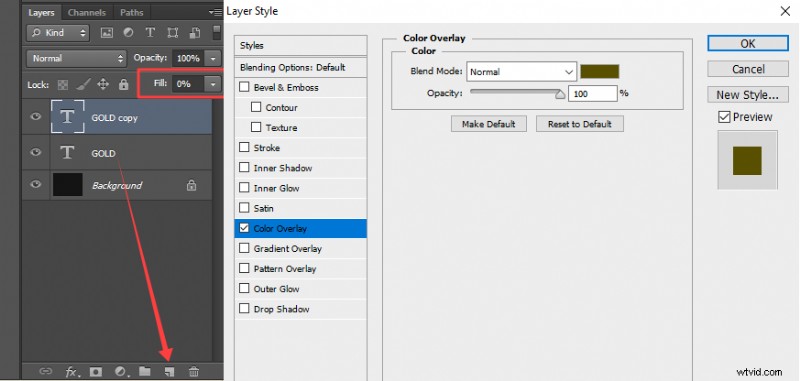Click the Color Overlay opacity value field
The height and width of the screenshot is (381, 800).
(593, 93)
